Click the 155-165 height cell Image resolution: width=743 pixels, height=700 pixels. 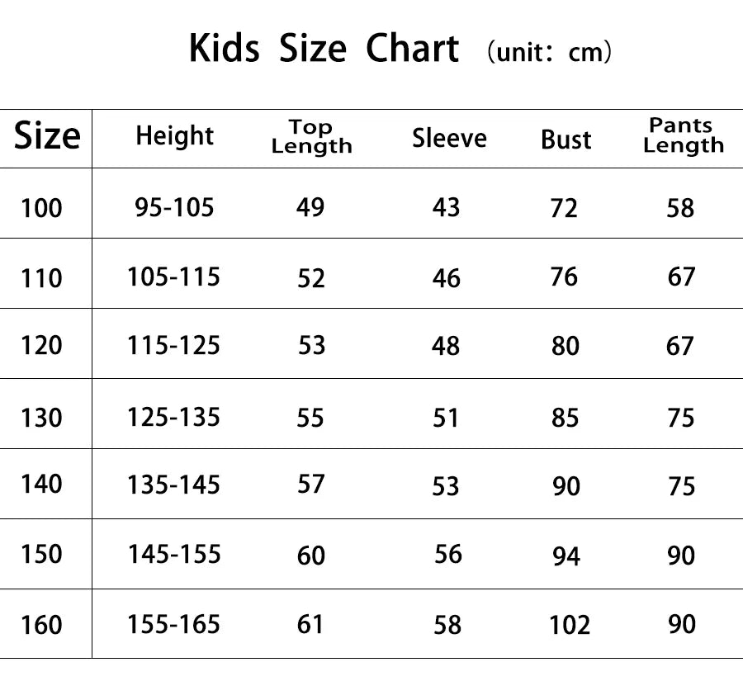[x=173, y=624]
